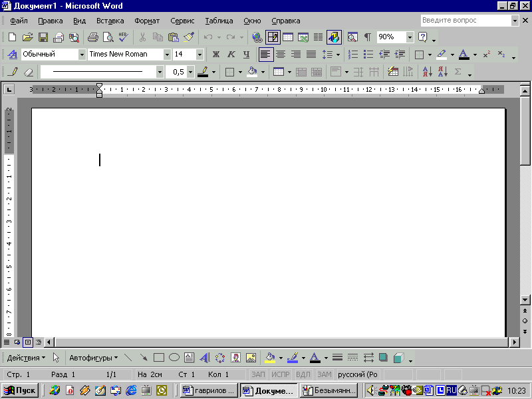Print the document with the printer icon
Image resolution: width=532 pixels, height=399 pixels.
pos(92,37)
